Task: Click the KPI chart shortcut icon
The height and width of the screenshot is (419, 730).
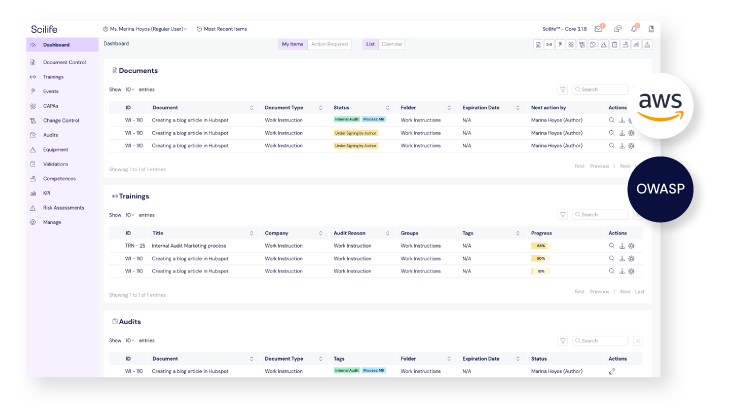Action: [636, 45]
